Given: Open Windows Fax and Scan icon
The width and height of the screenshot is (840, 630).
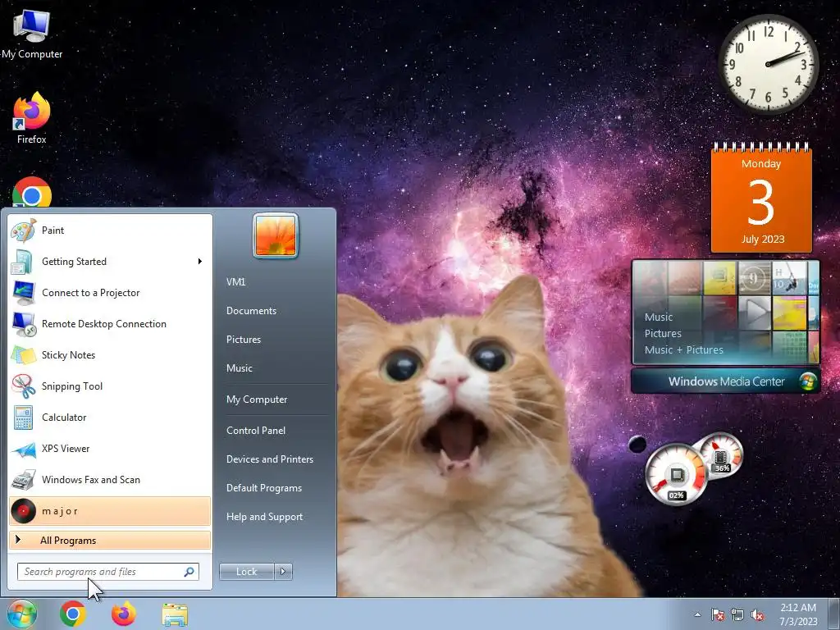Looking at the screenshot, I should (x=24, y=480).
